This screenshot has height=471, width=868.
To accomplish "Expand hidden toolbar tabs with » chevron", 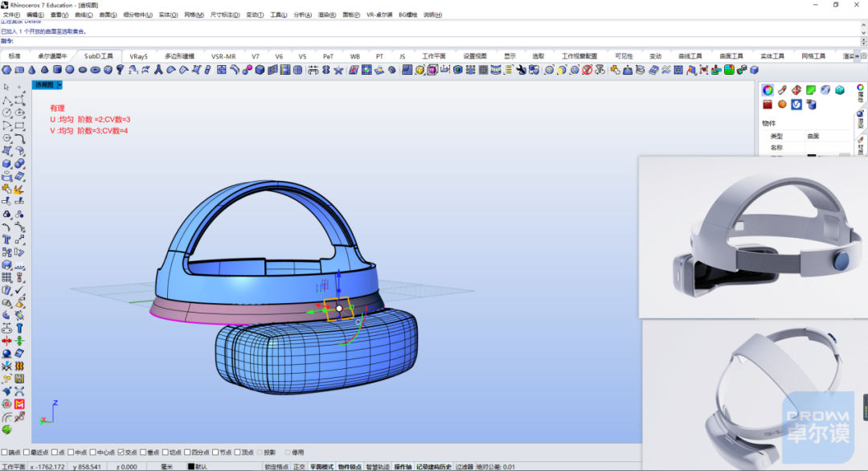I will pyautogui.click(x=857, y=56).
